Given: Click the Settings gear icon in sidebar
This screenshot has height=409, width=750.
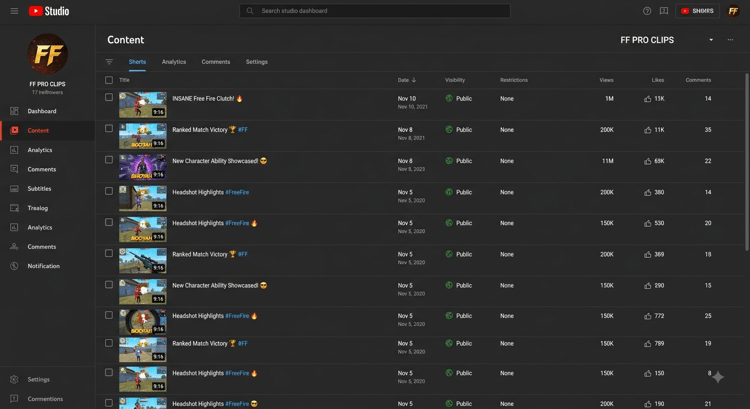Looking at the screenshot, I should 14,379.
